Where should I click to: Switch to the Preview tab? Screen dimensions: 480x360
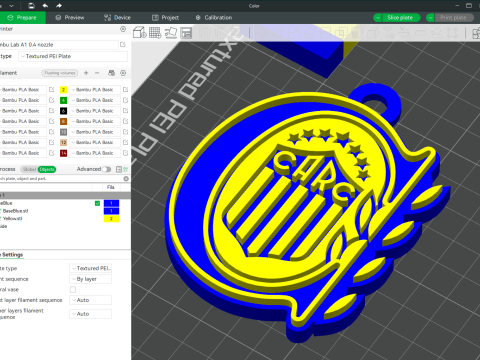coord(70,18)
